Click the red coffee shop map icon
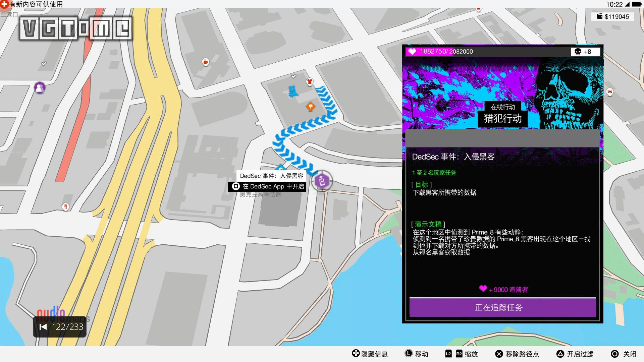Image resolution: width=644 pixels, height=362 pixels. 206,62
